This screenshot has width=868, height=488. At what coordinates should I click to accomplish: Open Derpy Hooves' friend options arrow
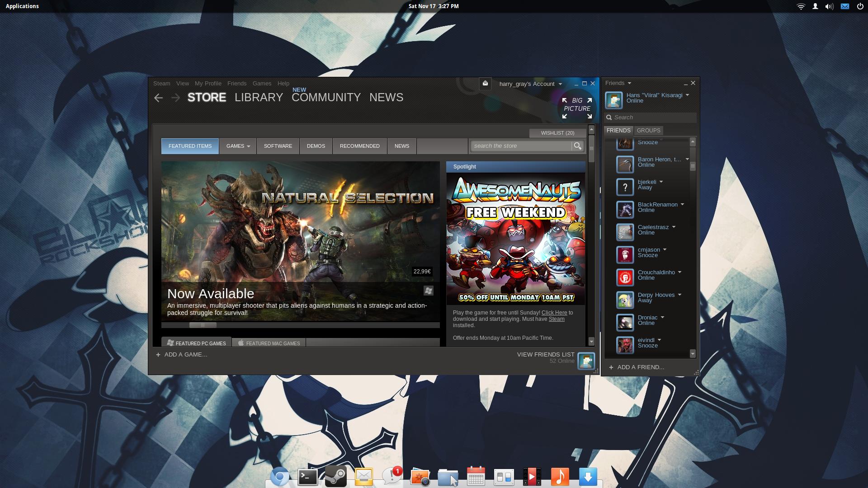coord(679,295)
